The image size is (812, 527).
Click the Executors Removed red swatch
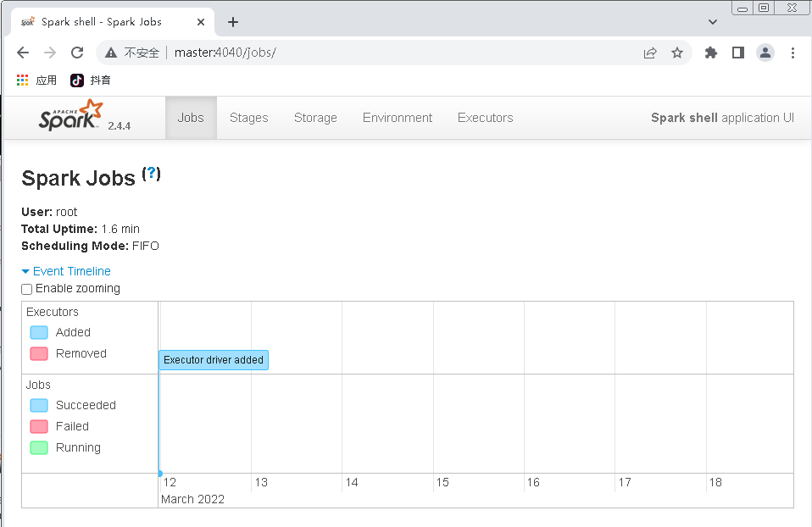[39, 353]
